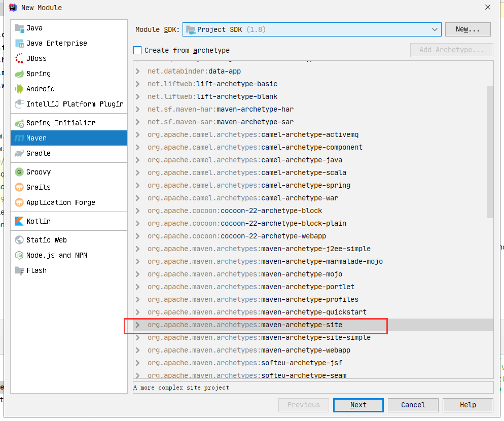The height and width of the screenshot is (421, 504).
Task: Select Java Enterprise module type
Action: pos(69,44)
